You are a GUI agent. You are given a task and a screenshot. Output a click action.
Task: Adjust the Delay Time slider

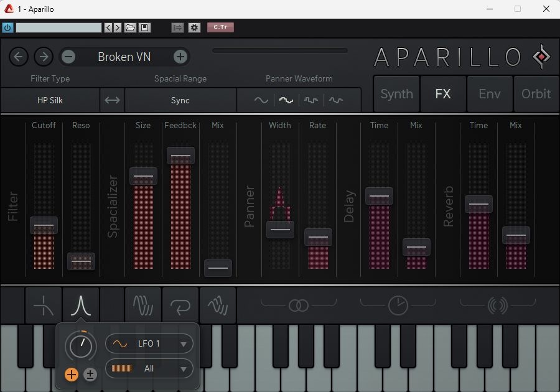point(380,196)
